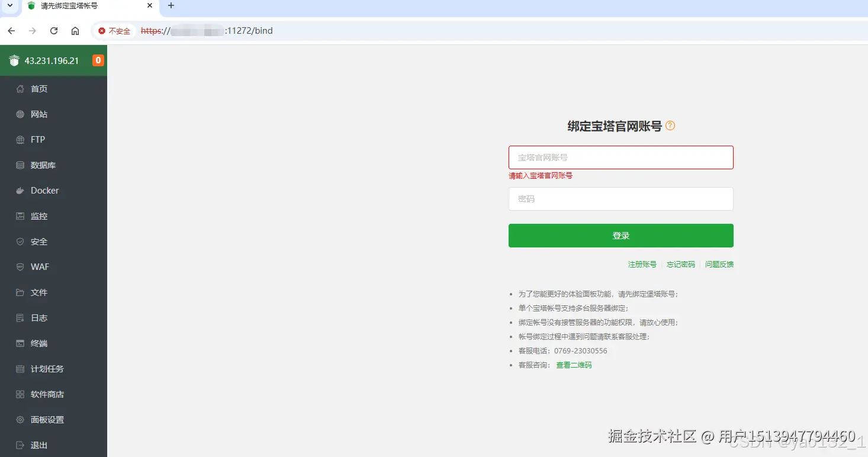This screenshot has height=457, width=868.
Task: Click the browser forward arrow
Action: 33,31
